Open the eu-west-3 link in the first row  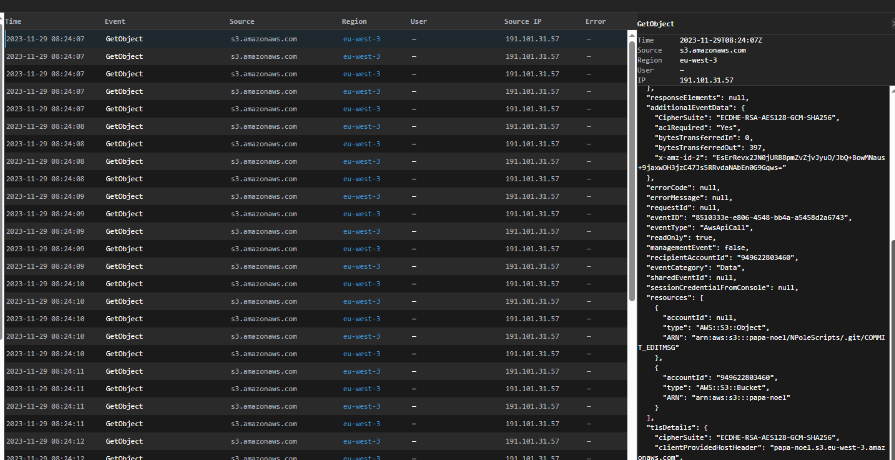[x=361, y=39]
